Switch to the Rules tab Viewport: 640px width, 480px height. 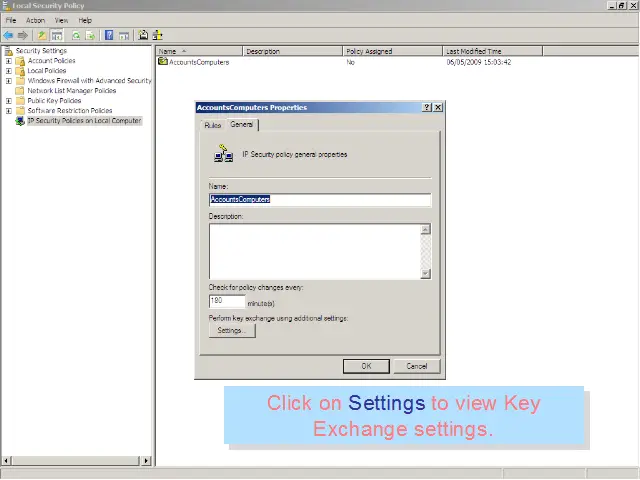coord(212,125)
